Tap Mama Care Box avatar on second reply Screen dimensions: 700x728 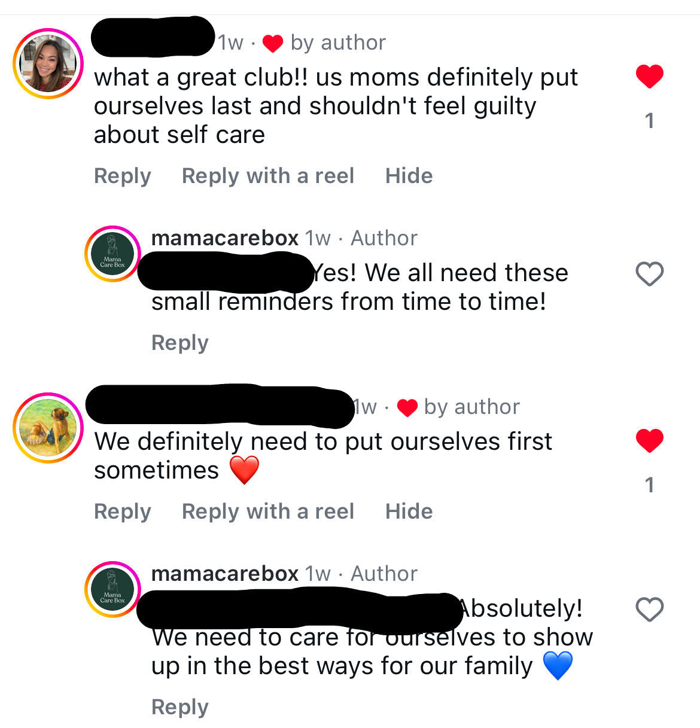(112, 590)
